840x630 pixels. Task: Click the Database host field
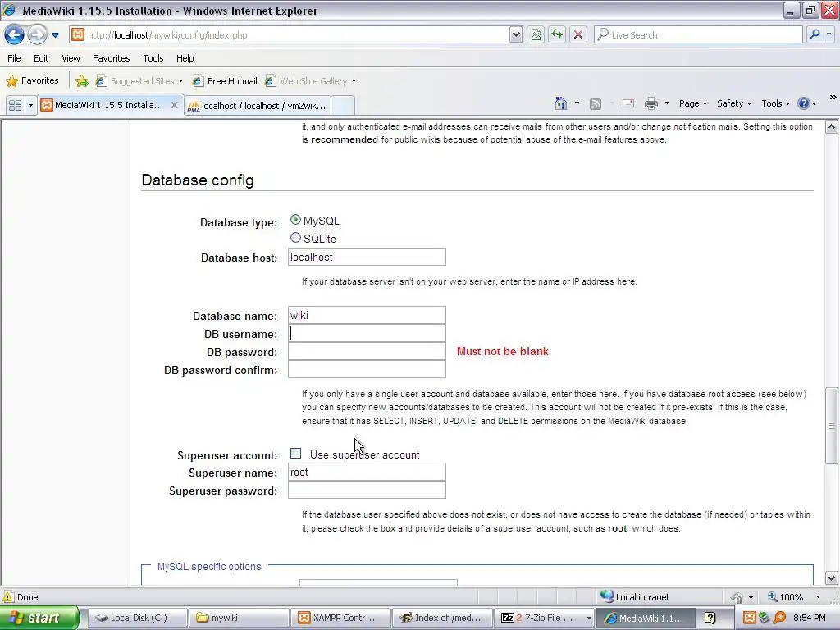[367, 257]
